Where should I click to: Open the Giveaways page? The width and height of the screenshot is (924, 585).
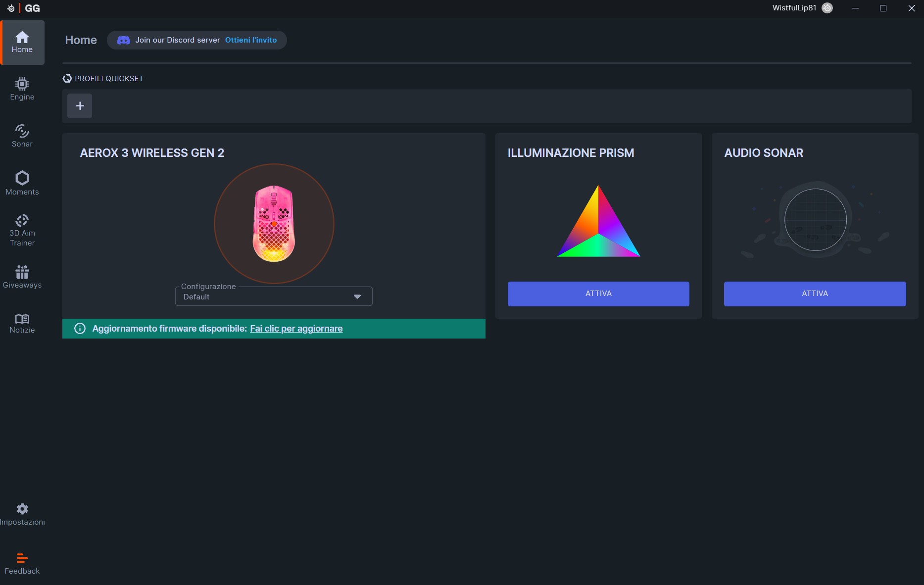22,277
